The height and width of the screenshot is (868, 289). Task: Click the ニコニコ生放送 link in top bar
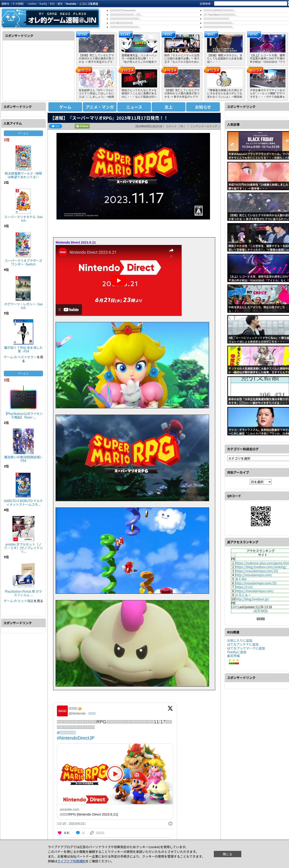coord(88,4)
